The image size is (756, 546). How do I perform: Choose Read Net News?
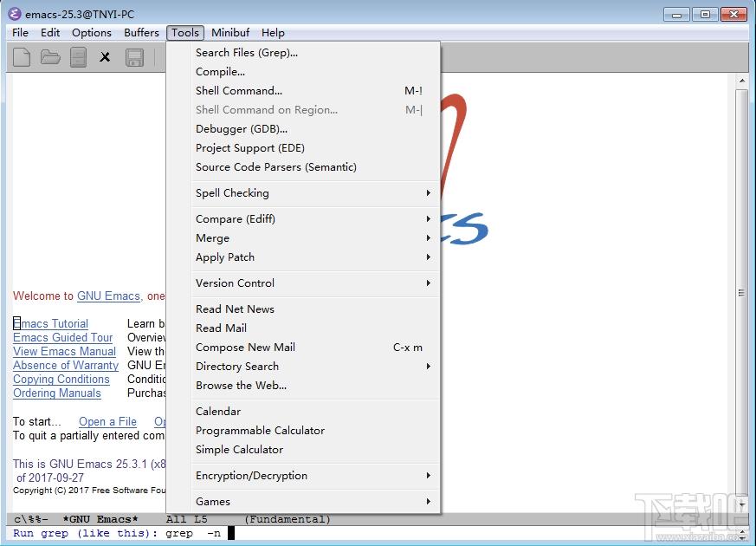(x=304, y=309)
